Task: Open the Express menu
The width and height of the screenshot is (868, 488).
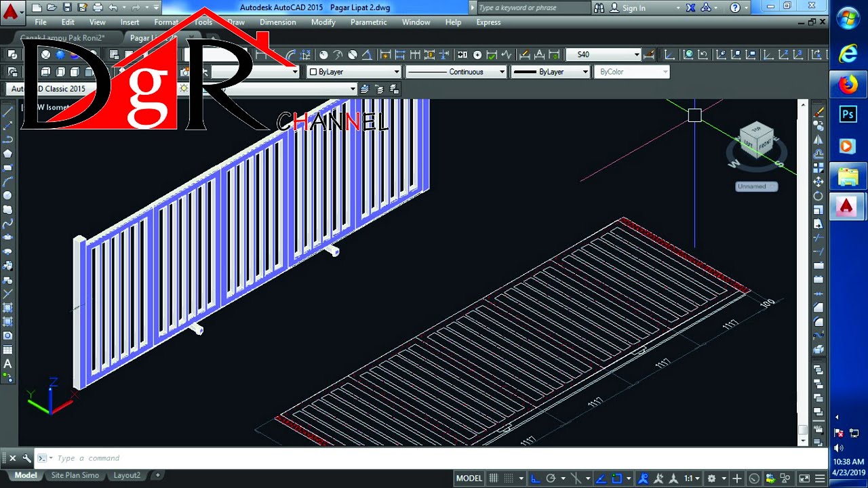Action: (x=488, y=22)
